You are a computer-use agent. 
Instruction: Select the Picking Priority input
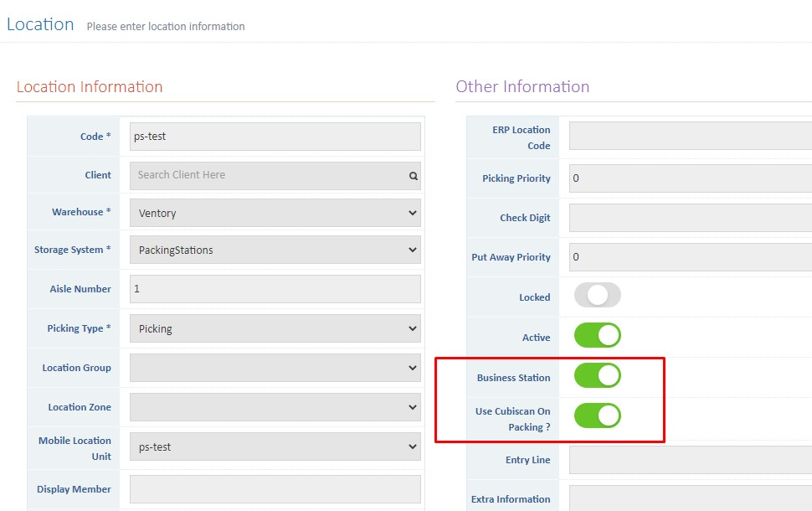(690, 178)
